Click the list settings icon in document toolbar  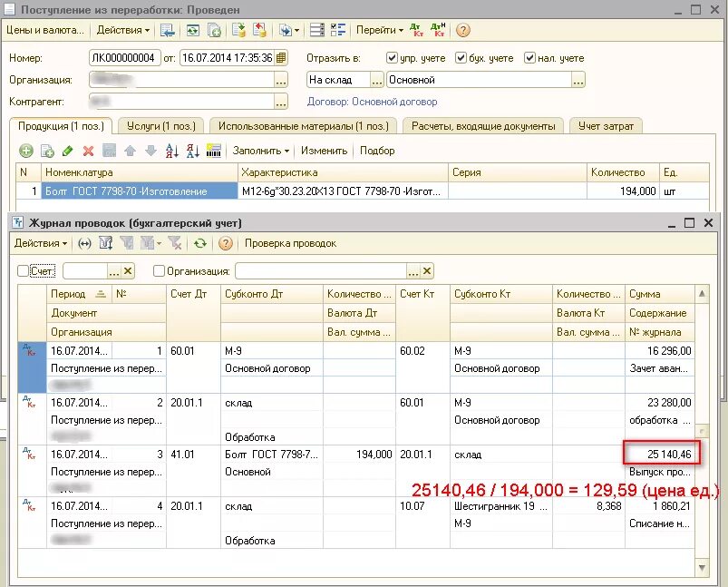point(317,30)
